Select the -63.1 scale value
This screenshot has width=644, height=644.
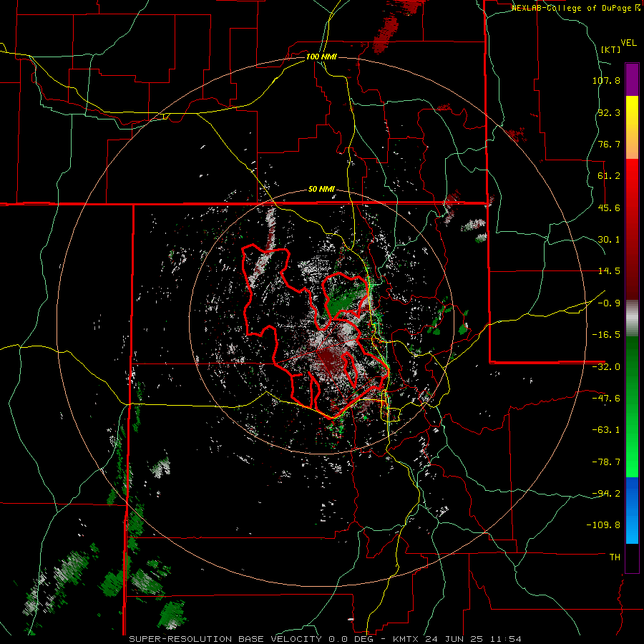[606, 430]
